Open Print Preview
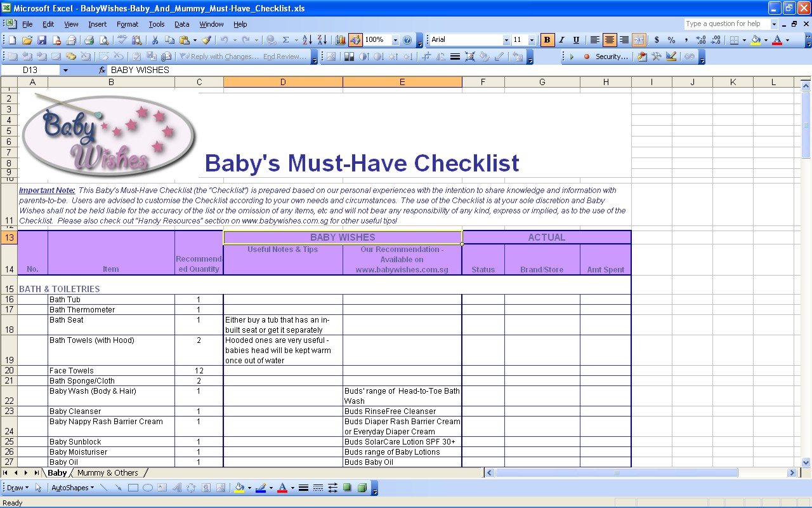 click(103, 40)
